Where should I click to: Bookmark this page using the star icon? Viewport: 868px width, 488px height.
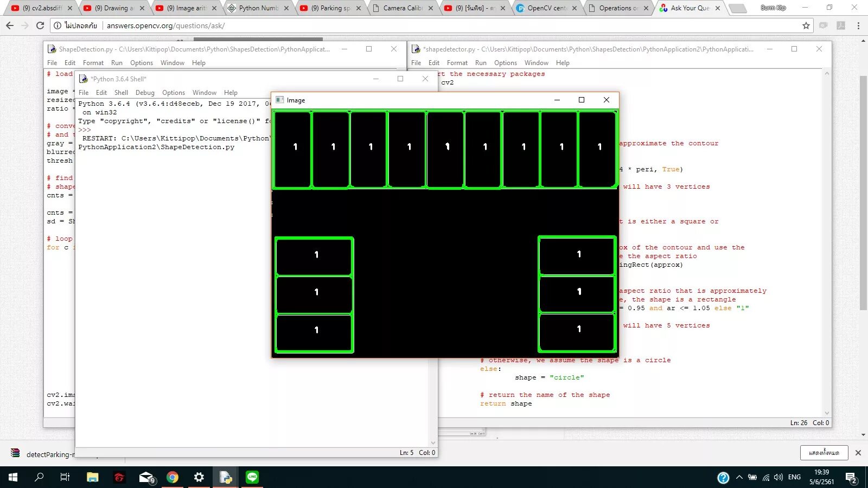[806, 25]
